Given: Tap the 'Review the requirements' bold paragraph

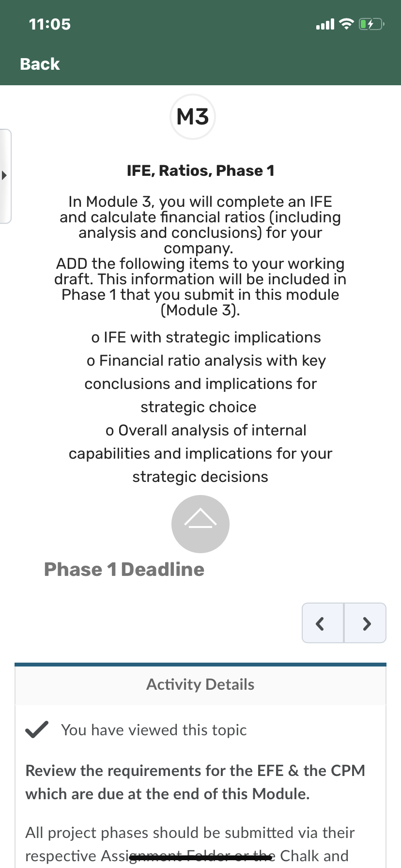Looking at the screenshot, I should [195, 782].
